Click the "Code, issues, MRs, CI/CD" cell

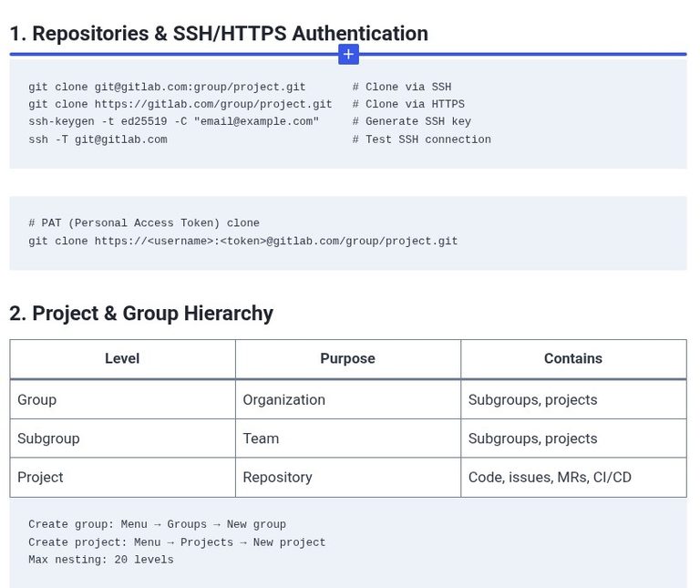[573, 478]
